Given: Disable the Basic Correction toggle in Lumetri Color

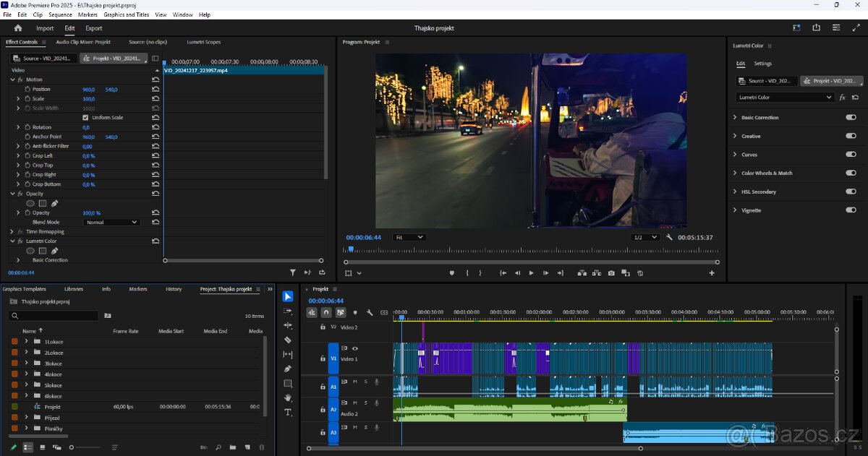Looking at the screenshot, I should click(x=851, y=117).
